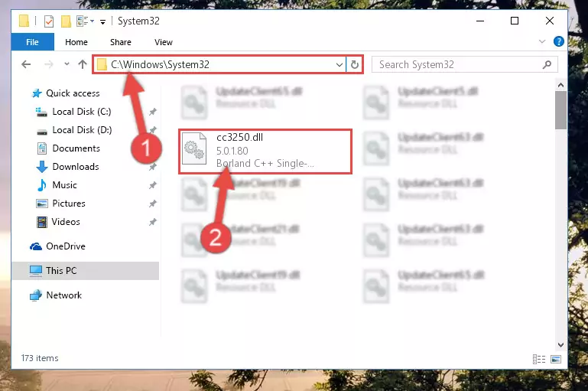
Task: Switch to the View ribbon tab
Action: click(x=164, y=42)
